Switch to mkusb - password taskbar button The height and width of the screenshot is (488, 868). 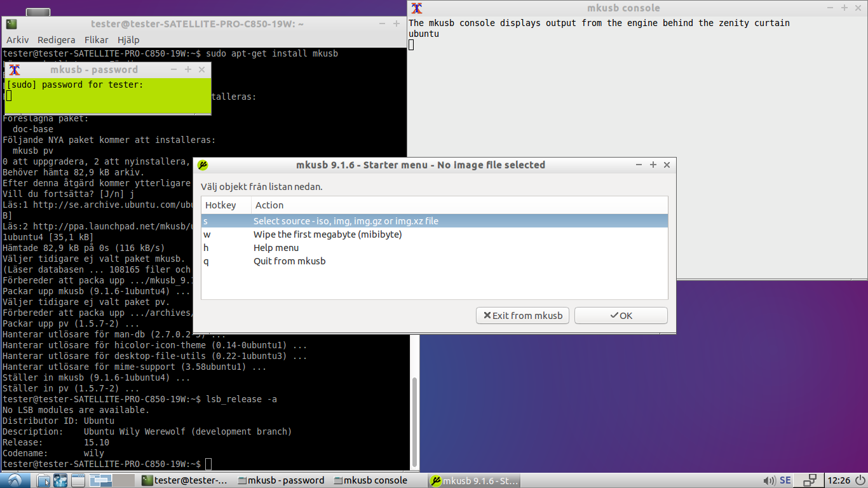click(x=281, y=480)
